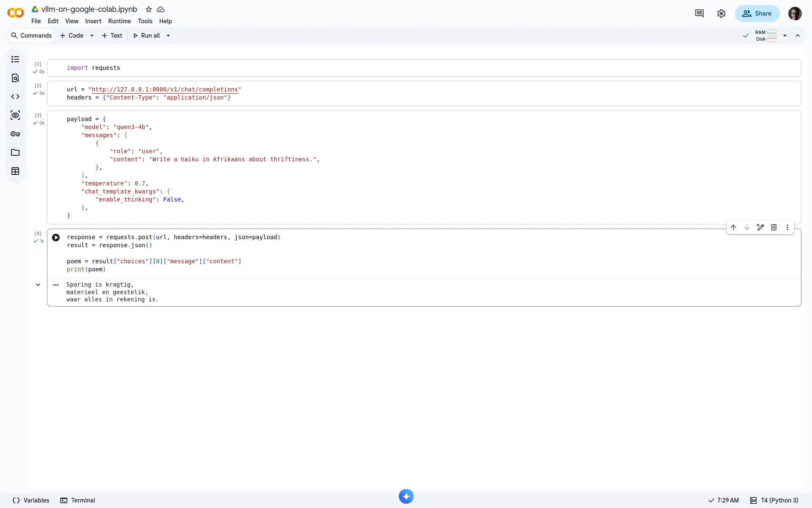Star the vllm-on-google-colab notebook
The image size is (812, 508).
click(x=149, y=9)
